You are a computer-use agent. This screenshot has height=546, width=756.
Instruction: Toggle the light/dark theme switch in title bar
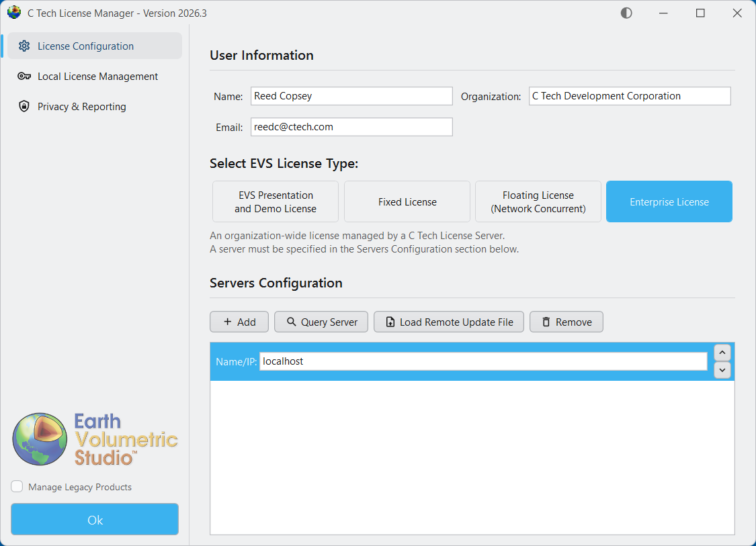(x=626, y=12)
